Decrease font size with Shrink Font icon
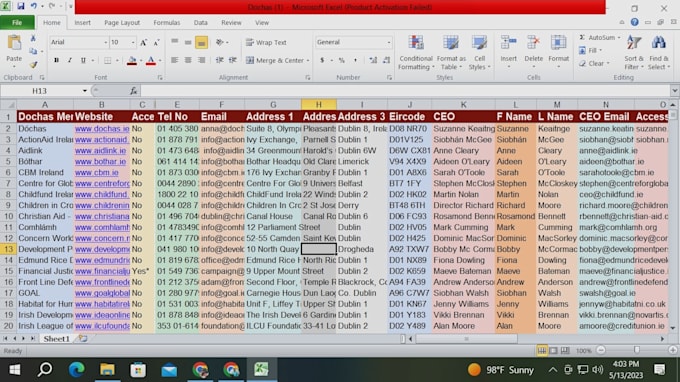Viewport: 680px width, 382px height. point(156,42)
